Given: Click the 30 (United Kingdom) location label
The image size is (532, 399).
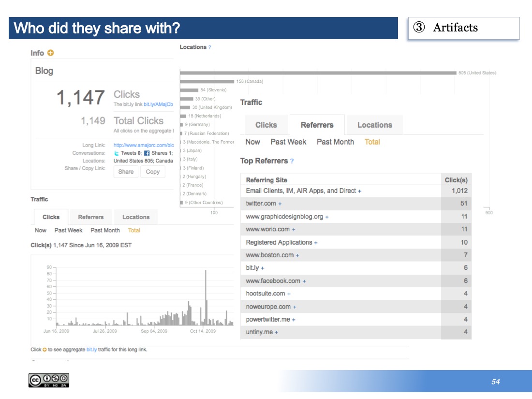Looking at the screenshot, I should click(x=212, y=107).
